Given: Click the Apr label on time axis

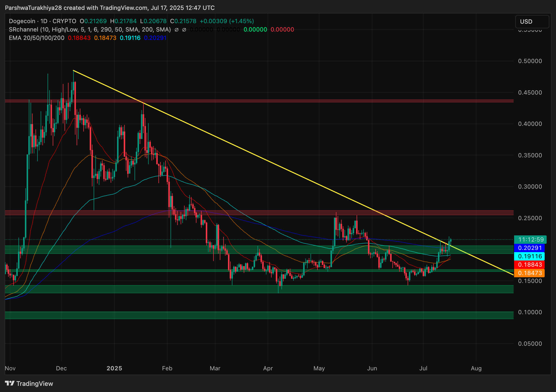Looking at the screenshot, I should point(268,368).
